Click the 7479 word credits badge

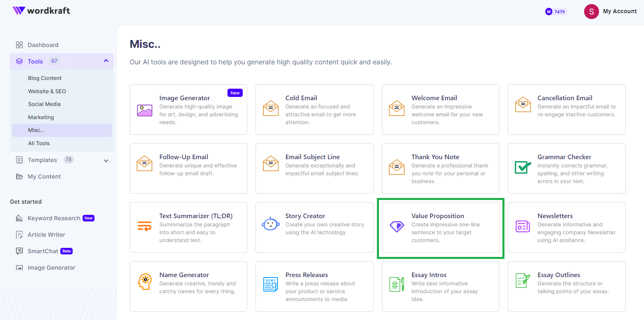click(x=556, y=12)
